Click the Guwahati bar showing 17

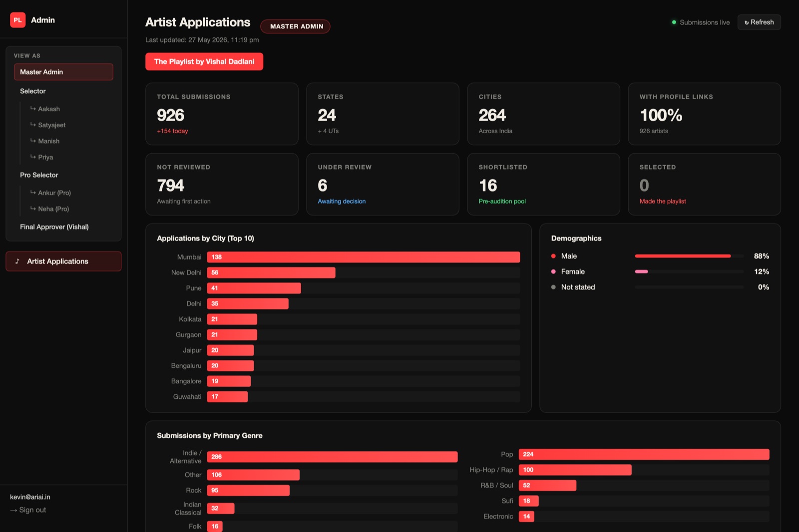227,396
